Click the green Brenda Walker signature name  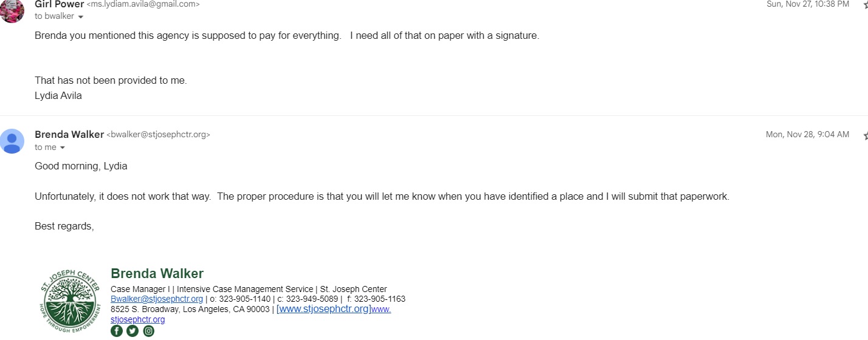click(157, 273)
